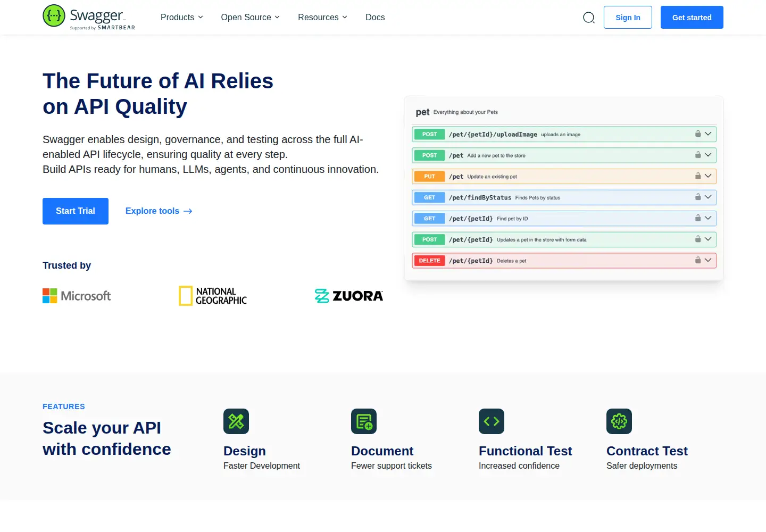Open the search magnifier icon

589,18
